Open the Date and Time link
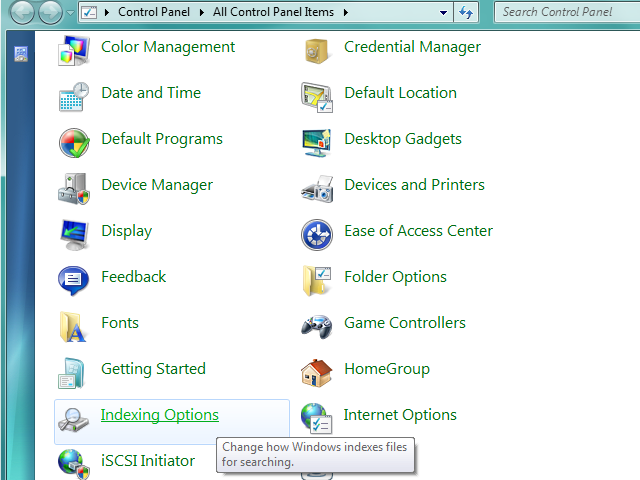 click(x=151, y=93)
